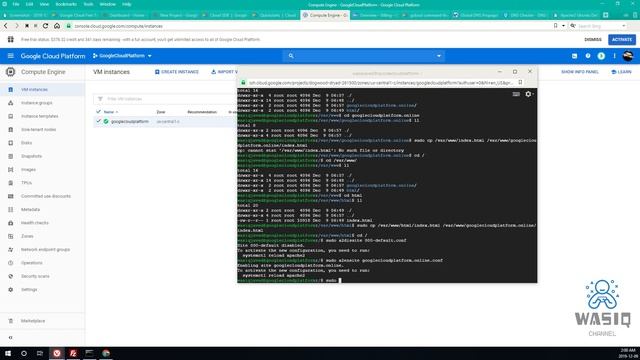The width and height of the screenshot is (640, 360).
Task: Sort the table by Name column
Action: (x=109, y=112)
